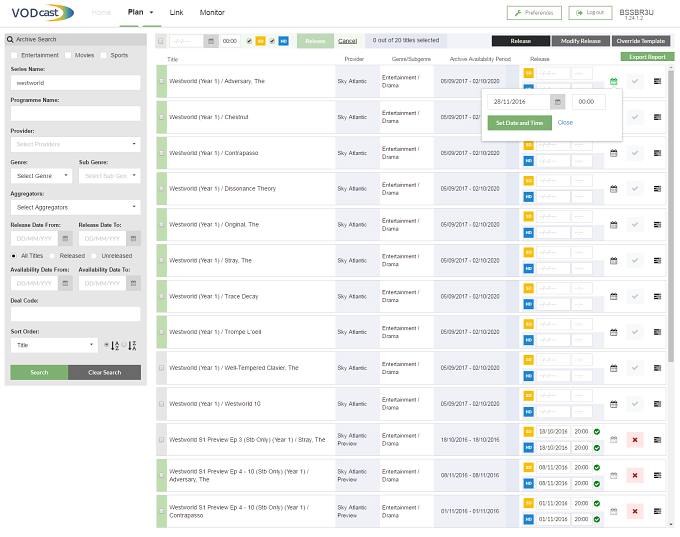Click the Set Date and Time button
Screen dimensions: 680x537
pos(520,123)
